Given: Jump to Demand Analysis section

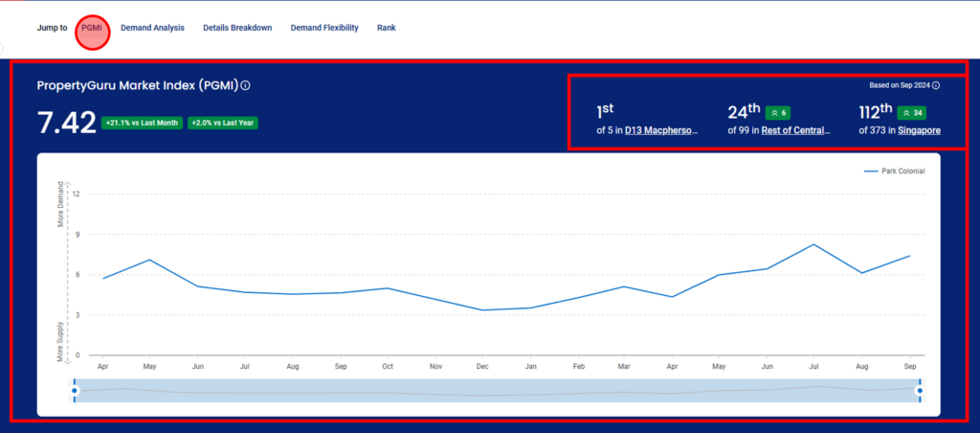Looking at the screenshot, I should point(152,28).
